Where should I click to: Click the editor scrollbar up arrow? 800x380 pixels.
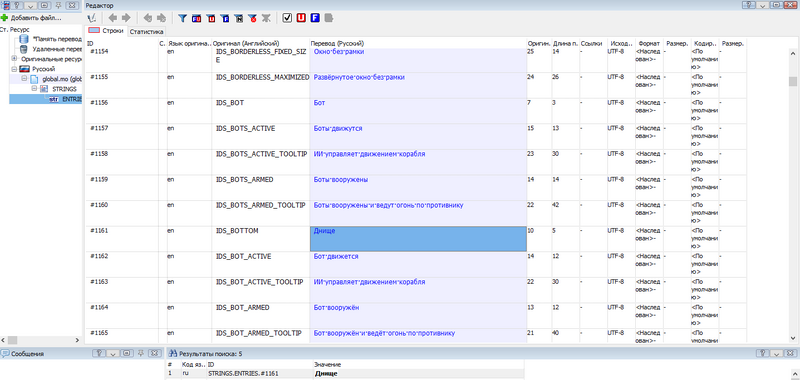[x=792, y=53]
